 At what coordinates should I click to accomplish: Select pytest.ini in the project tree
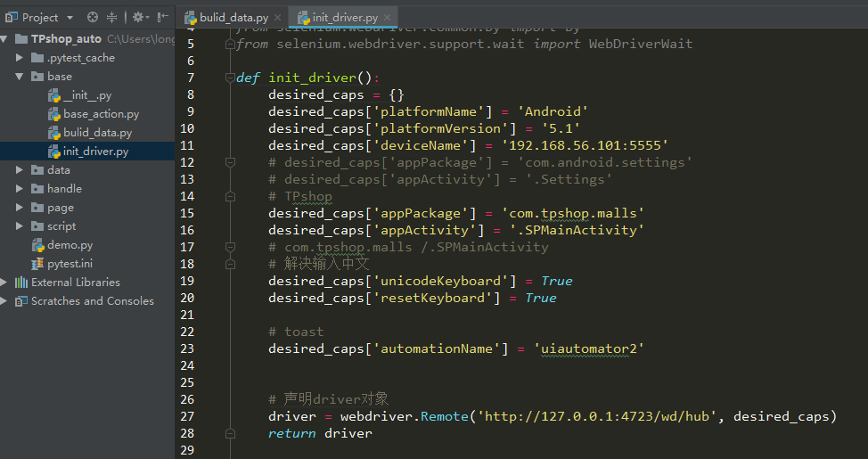70,264
